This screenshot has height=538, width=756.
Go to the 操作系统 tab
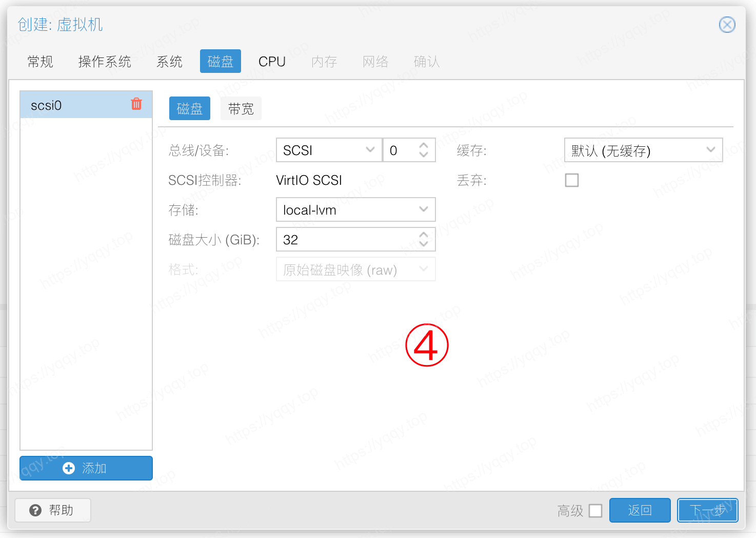point(105,62)
